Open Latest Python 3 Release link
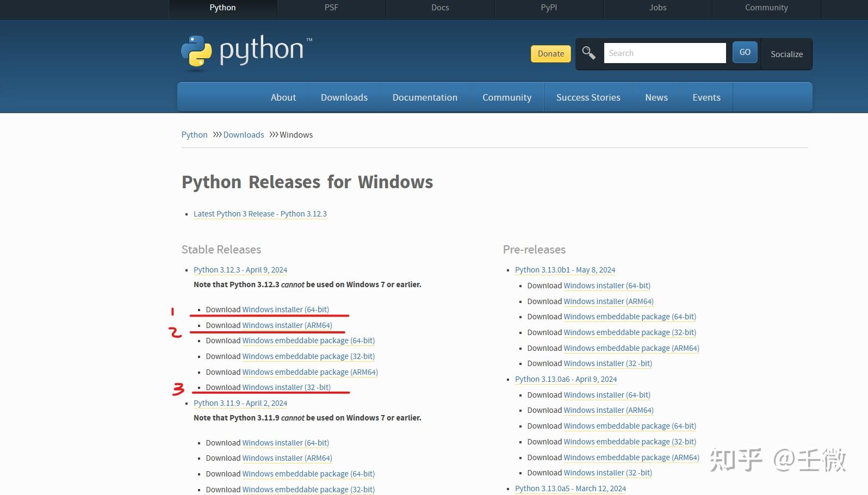 point(260,214)
